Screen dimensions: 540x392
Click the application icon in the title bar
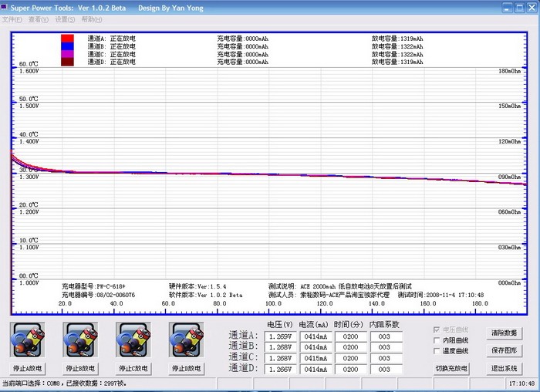coord(4,7)
